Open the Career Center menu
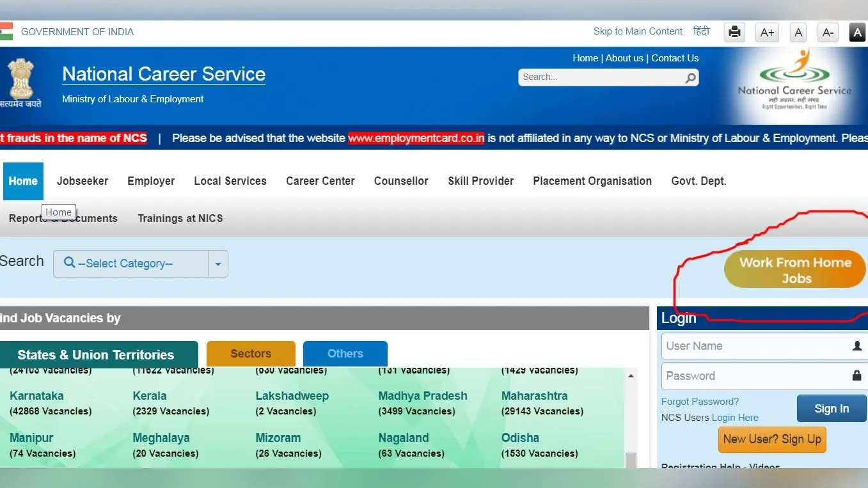This screenshot has width=868, height=488. [320, 181]
